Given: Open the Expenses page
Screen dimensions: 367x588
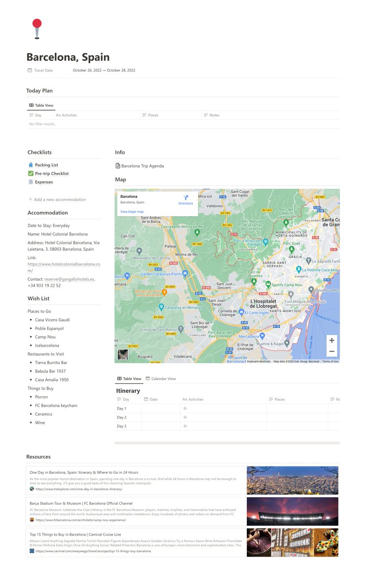Looking at the screenshot, I should tap(44, 182).
